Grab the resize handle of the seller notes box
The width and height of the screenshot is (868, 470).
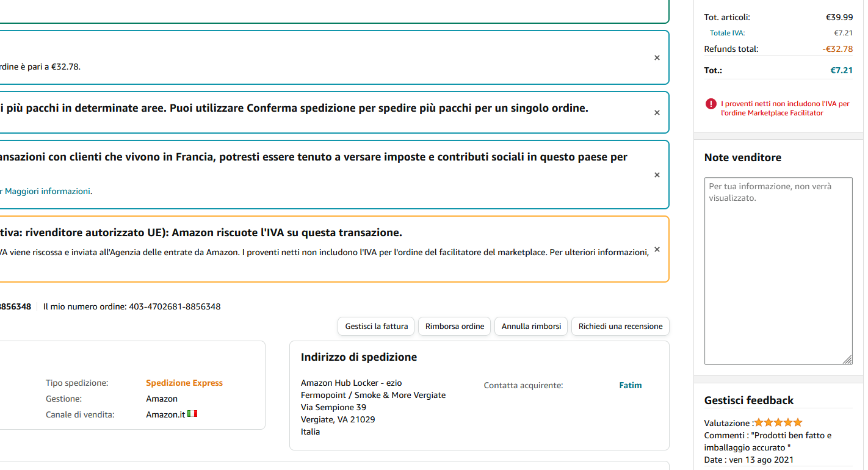click(x=847, y=360)
